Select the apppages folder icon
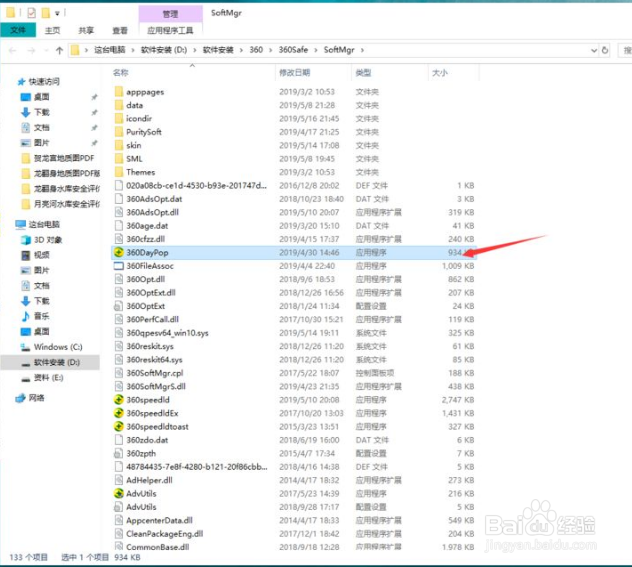Screen dimensions: 632x567 (118, 91)
